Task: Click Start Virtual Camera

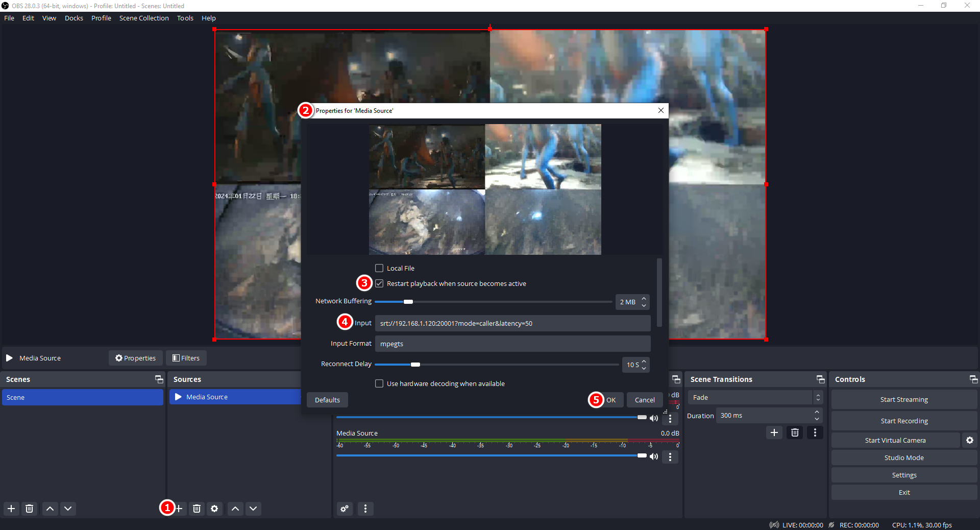Action: [x=895, y=440]
